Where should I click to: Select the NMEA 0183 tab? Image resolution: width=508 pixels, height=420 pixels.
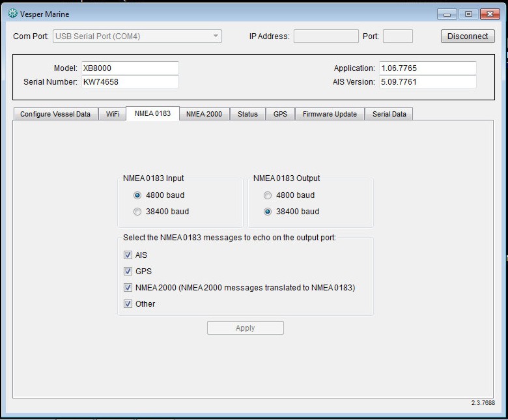pyautogui.click(x=152, y=113)
